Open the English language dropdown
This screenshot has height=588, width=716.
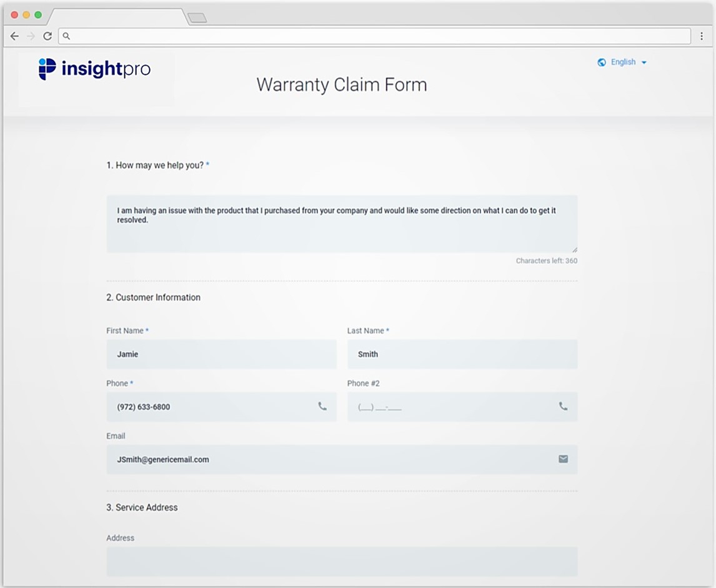623,62
